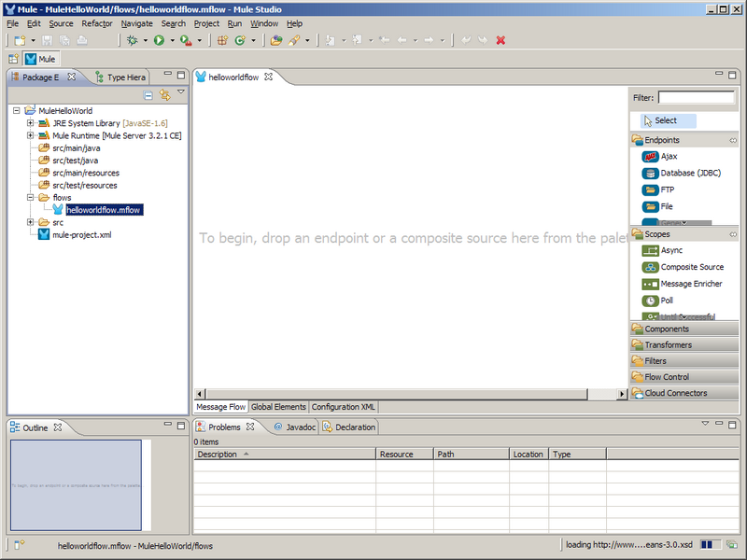Click the Message Enricher scope icon
747x560 pixels.
click(x=650, y=284)
